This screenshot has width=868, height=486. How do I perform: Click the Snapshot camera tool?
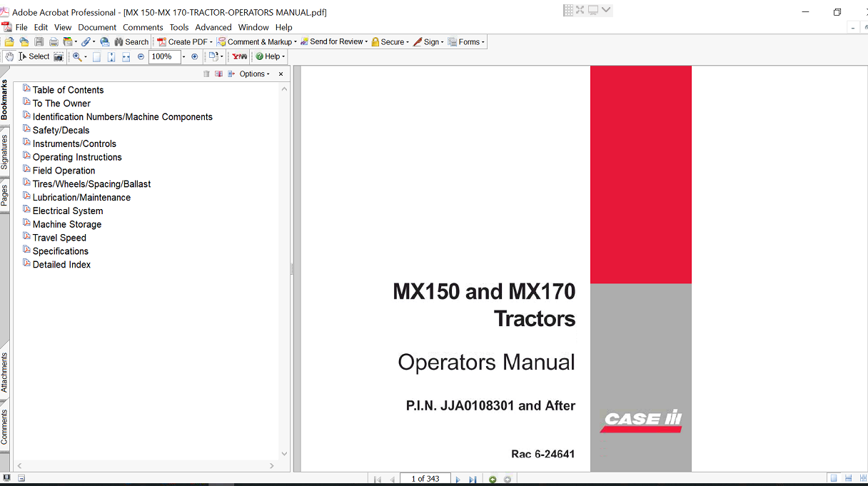click(x=59, y=56)
